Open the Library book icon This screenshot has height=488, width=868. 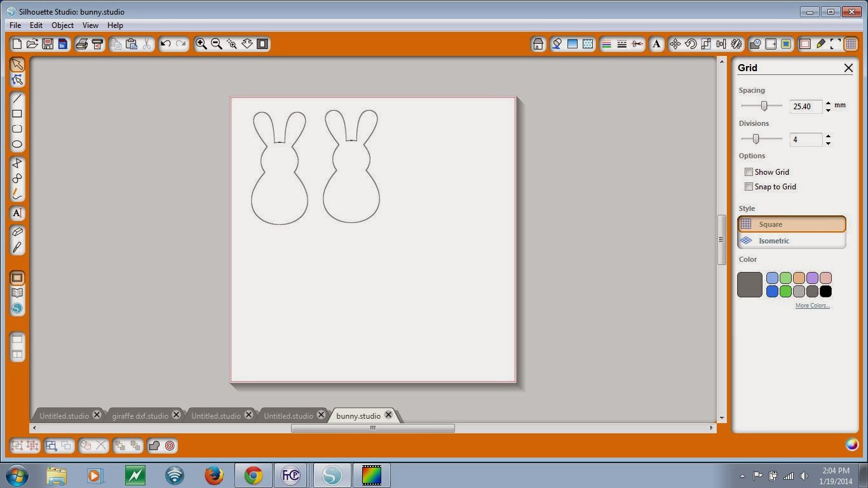click(17, 293)
